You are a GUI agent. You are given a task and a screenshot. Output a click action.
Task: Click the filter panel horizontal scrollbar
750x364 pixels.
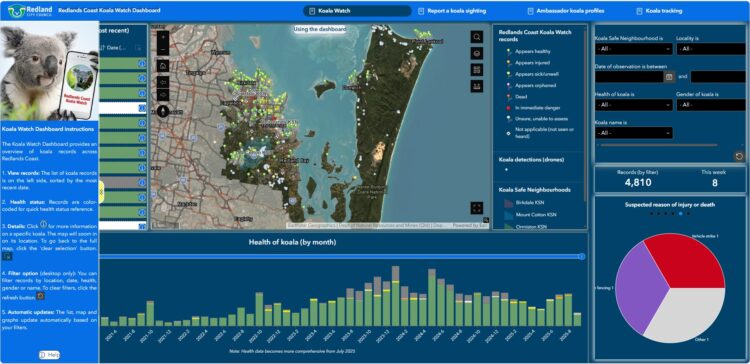pyautogui.click(x=659, y=145)
